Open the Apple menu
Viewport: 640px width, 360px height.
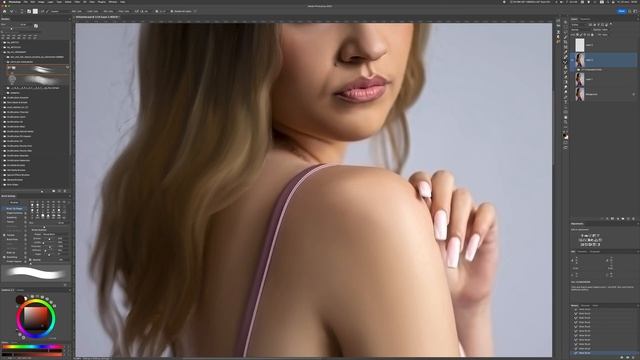click(4, 2)
